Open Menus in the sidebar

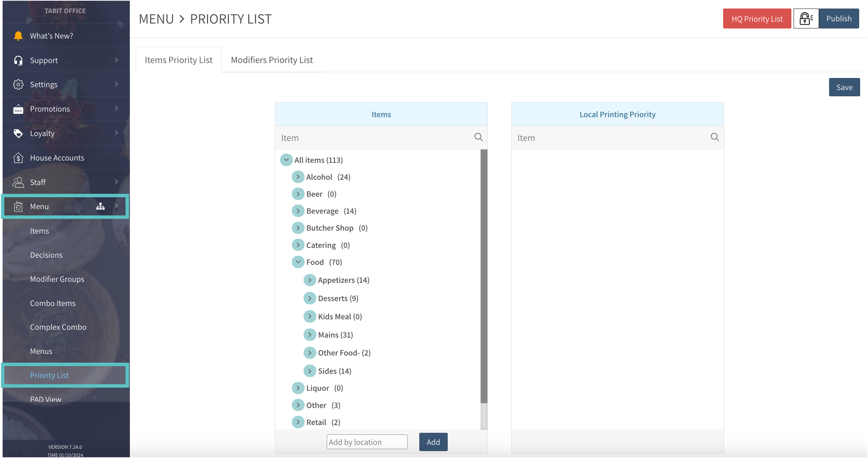(41, 351)
